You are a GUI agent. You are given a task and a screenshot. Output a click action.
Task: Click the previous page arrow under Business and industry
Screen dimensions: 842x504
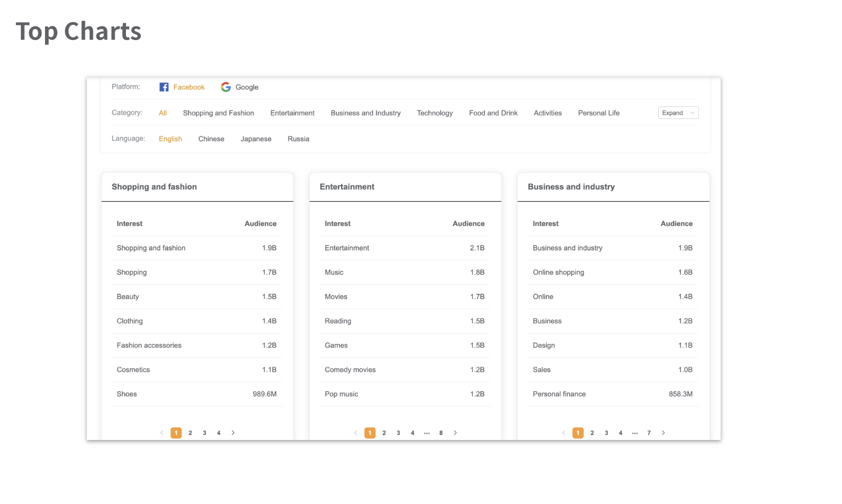(564, 432)
